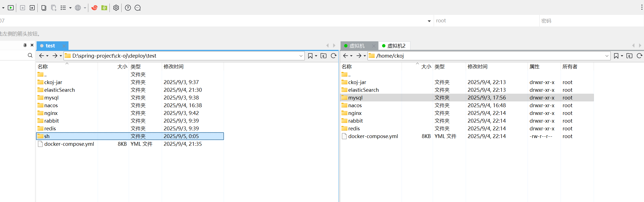
Task: Close the test tab
Action: pos(64,46)
